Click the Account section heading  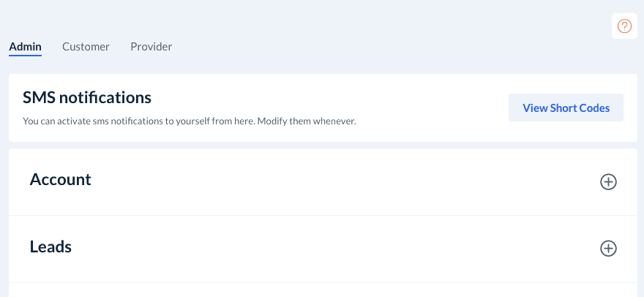tap(61, 180)
